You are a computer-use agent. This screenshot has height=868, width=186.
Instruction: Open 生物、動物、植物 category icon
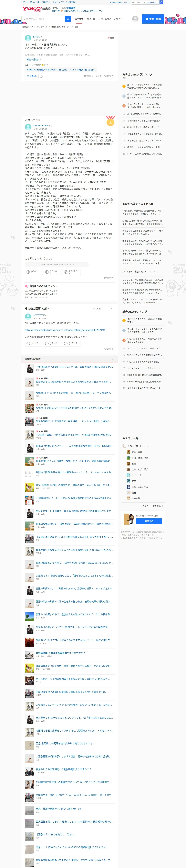[x=128, y=458]
